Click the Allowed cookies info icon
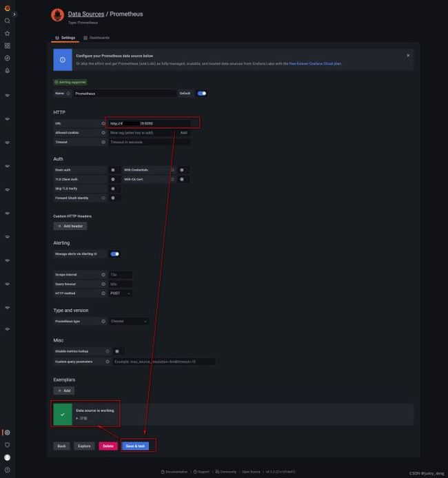Viewport: 448px width, 478px height. [x=103, y=133]
